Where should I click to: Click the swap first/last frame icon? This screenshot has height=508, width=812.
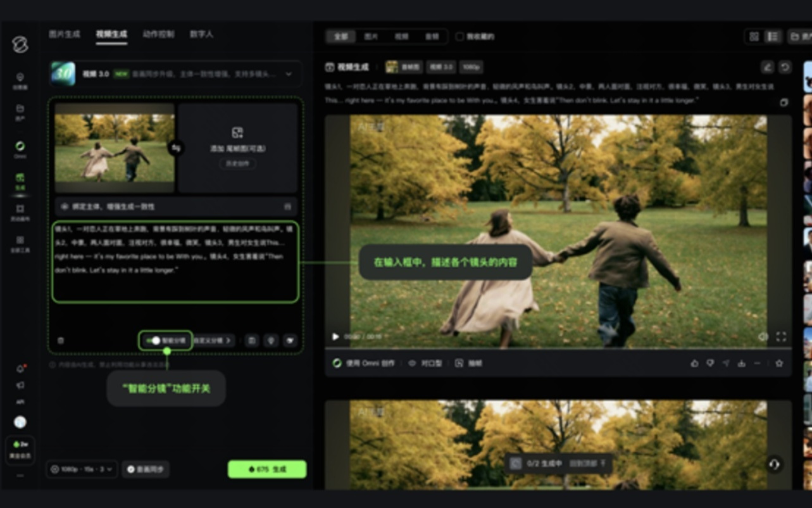click(x=176, y=148)
